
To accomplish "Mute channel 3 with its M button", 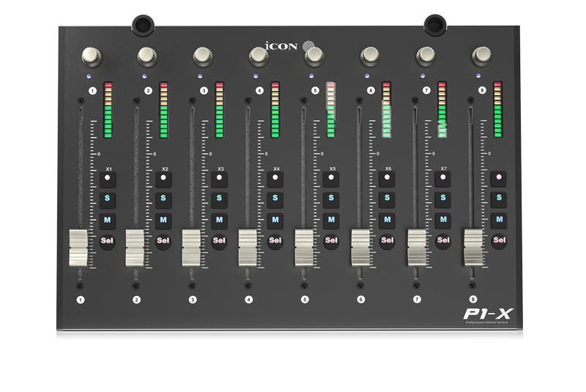I will tap(220, 219).
